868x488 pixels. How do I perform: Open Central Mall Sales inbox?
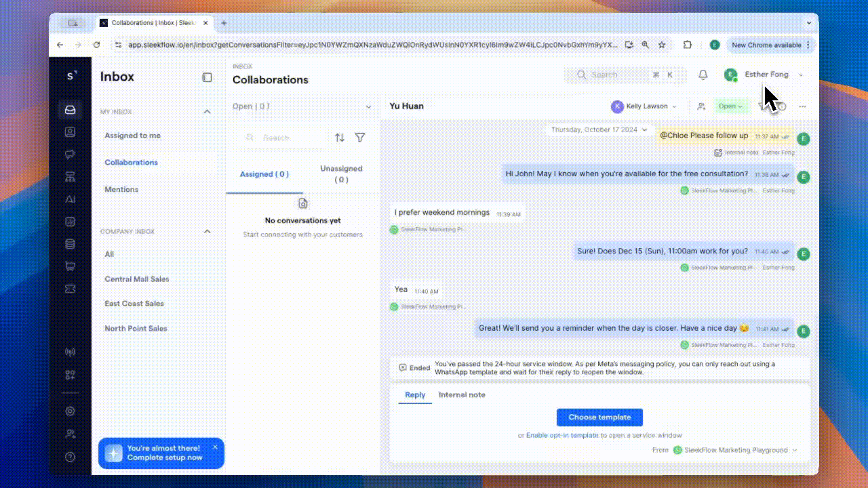[137, 279]
